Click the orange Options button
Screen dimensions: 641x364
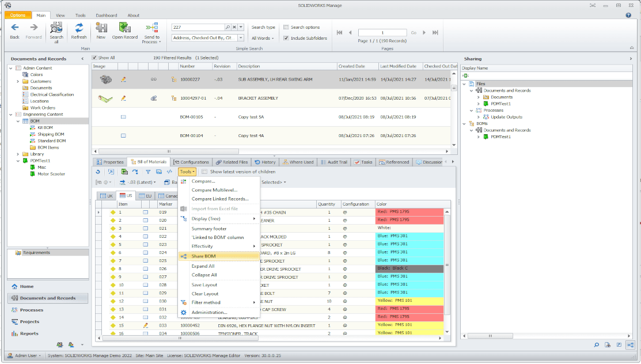(x=18, y=15)
